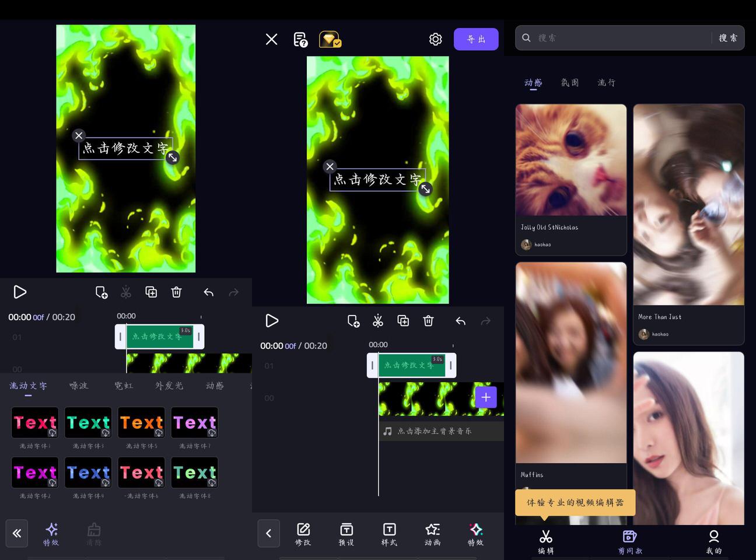Viewport: 756px width, 560px height.
Task: Open the 预设 presets tool
Action: [x=346, y=533]
